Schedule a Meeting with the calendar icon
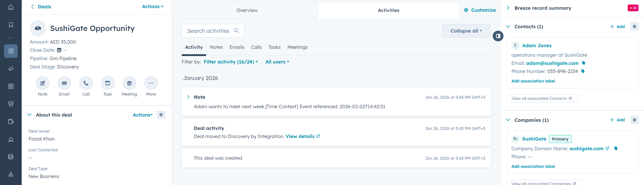The width and height of the screenshot is (644, 185). [129, 83]
